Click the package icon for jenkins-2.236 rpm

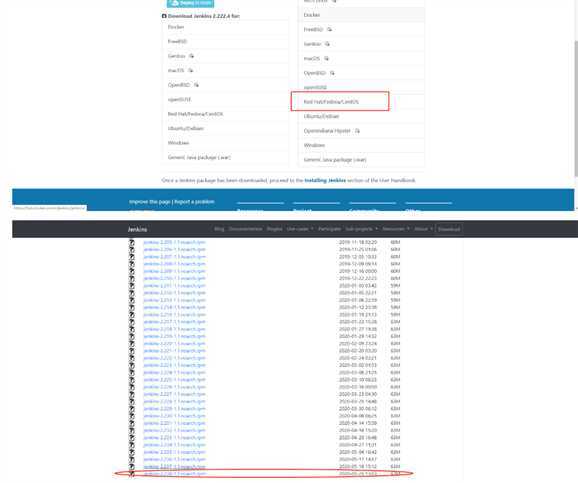click(132, 459)
